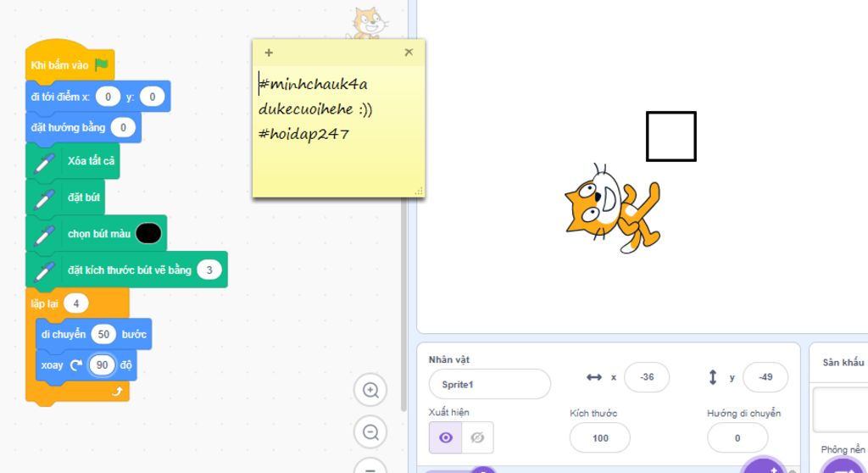The width and height of the screenshot is (868, 473).
Task: Close the yellow comment note
Action: click(409, 52)
